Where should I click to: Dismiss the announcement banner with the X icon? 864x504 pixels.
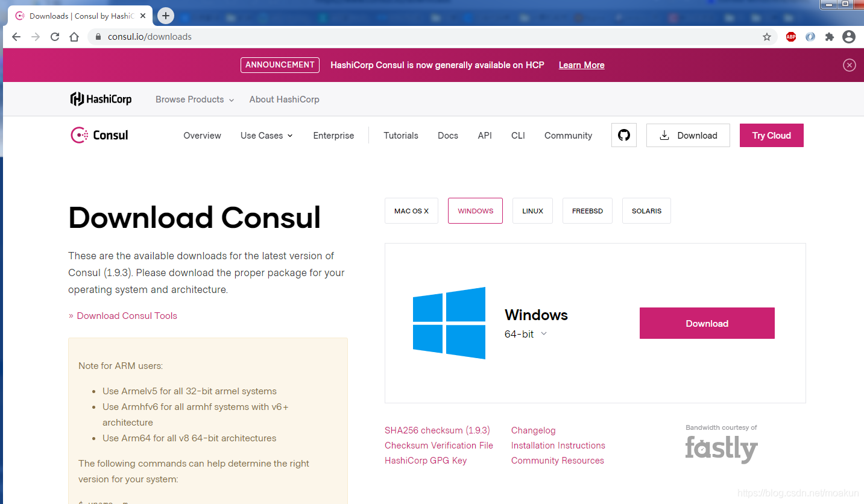[x=850, y=65]
